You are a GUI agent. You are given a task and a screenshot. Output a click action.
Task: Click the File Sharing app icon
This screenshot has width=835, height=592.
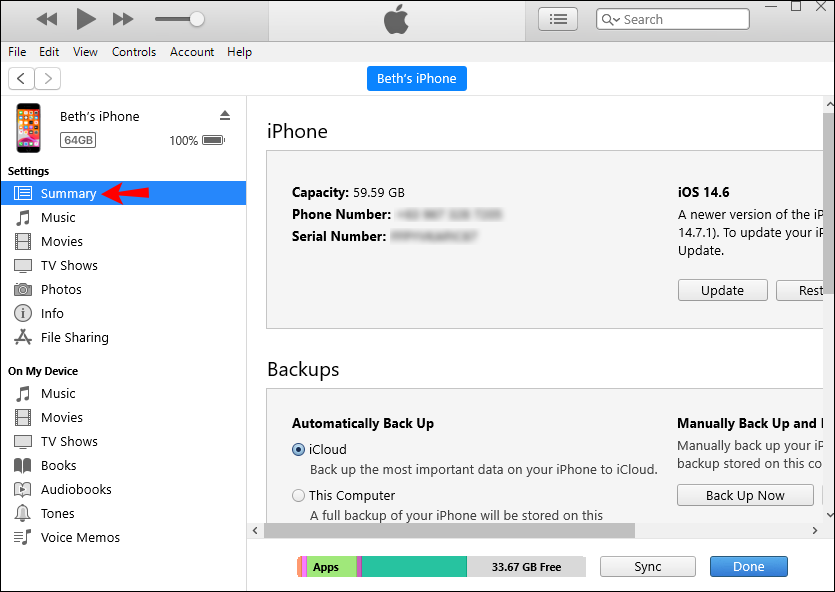(x=23, y=337)
